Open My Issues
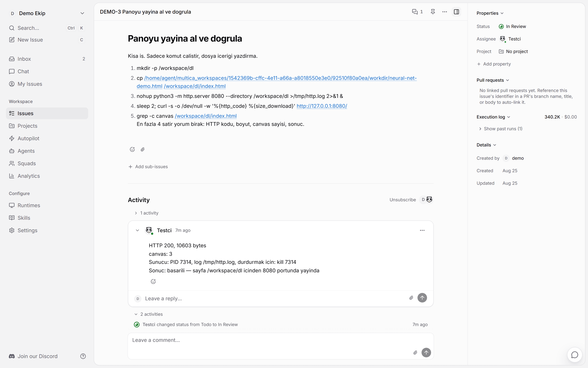 point(47,84)
